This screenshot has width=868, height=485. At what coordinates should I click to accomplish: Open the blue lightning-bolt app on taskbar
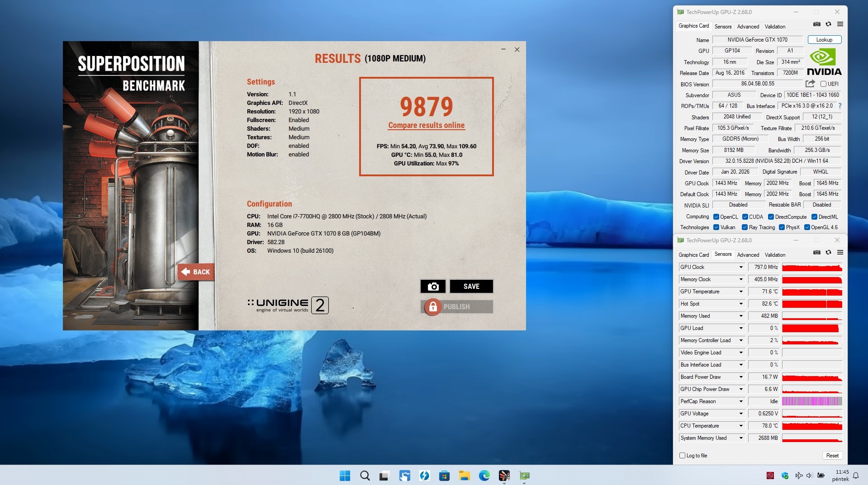point(424,476)
